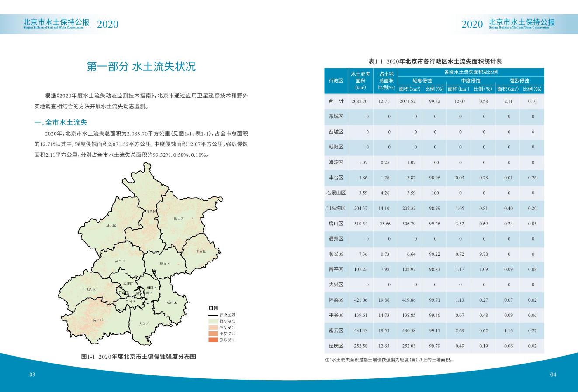Viewport: 578px width, 392px height.
Task: Click the 昌平区 label on the map
Action: 120,261
